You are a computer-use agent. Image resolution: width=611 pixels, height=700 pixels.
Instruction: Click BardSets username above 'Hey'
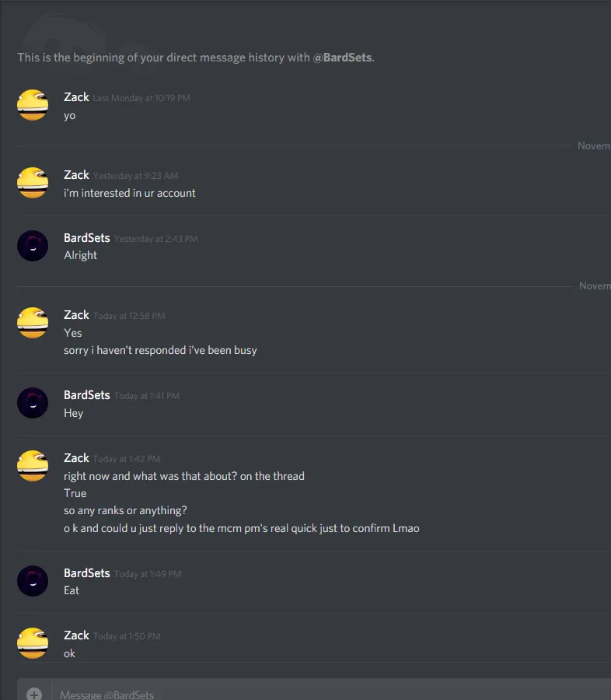[86, 395]
